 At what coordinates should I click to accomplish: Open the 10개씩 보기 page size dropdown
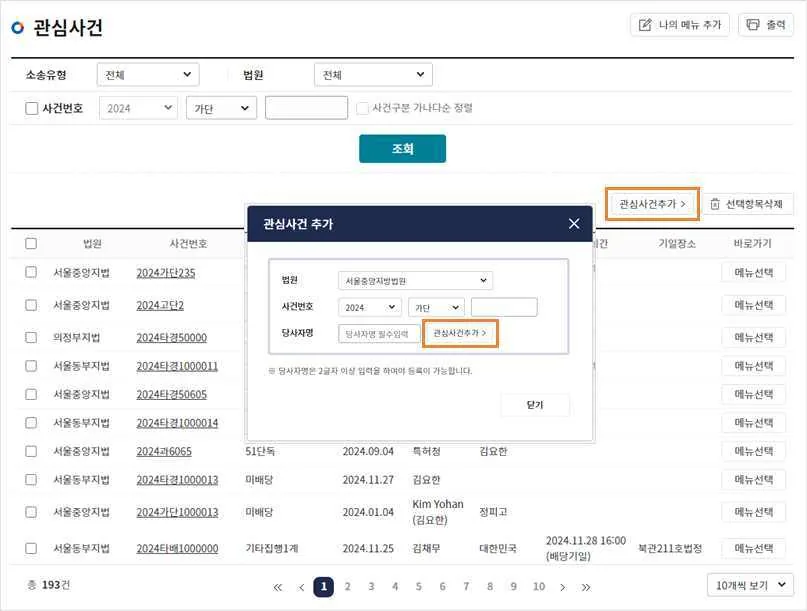click(x=750, y=585)
